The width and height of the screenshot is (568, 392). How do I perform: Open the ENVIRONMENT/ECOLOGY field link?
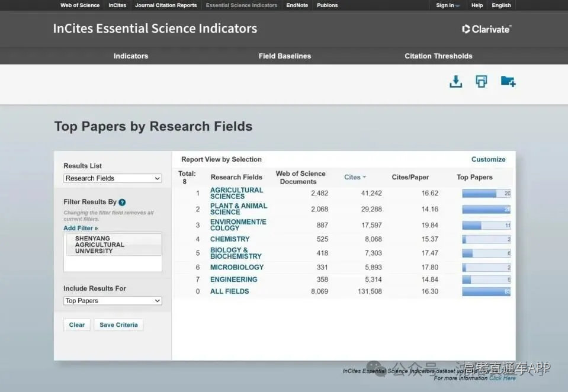click(x=238, y=224)
